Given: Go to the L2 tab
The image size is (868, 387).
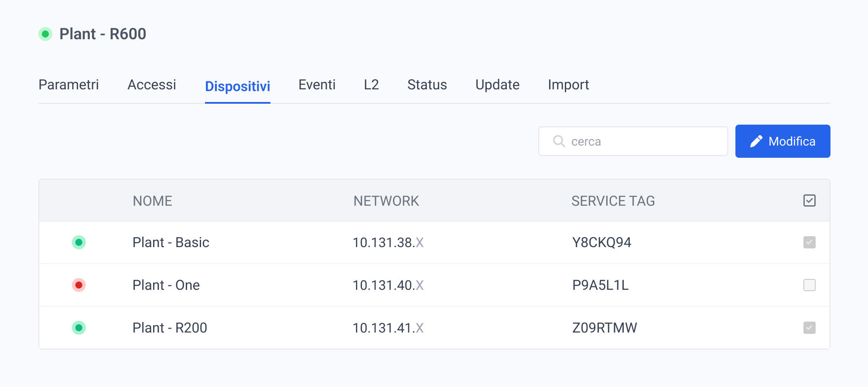Looking at the screenshot, I should pyautogui.click(x=371, y=85).
